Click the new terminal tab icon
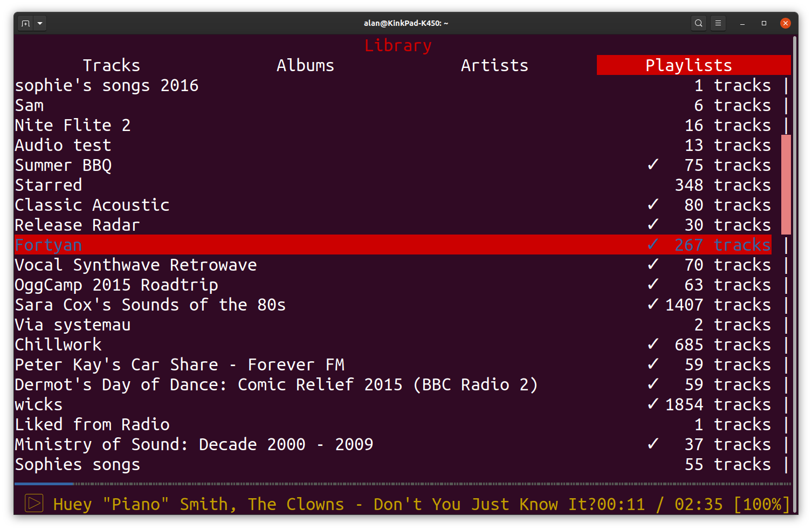Screen dimensions: 812x530 coord(25,23)
